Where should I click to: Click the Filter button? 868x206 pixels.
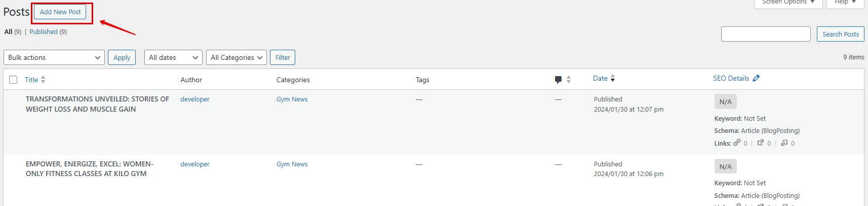283,57
